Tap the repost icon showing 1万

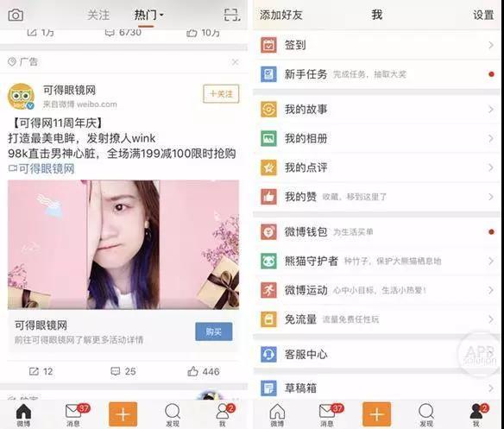click(31, 33)
